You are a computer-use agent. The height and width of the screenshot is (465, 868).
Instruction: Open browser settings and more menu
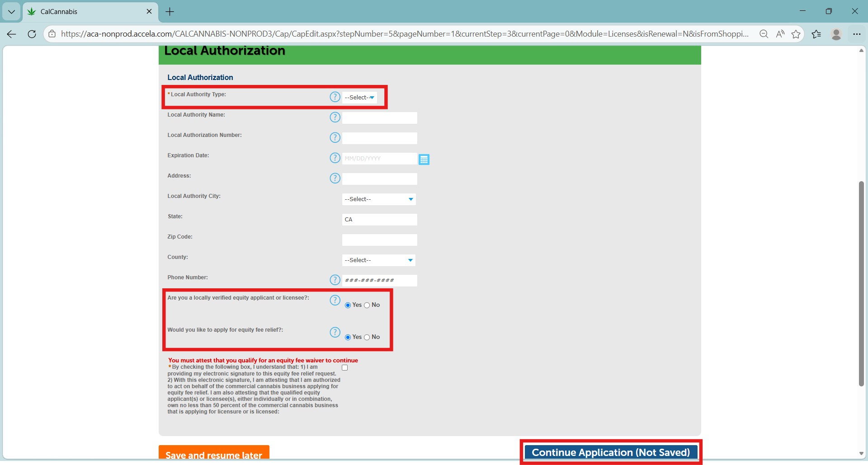(857, 34)
